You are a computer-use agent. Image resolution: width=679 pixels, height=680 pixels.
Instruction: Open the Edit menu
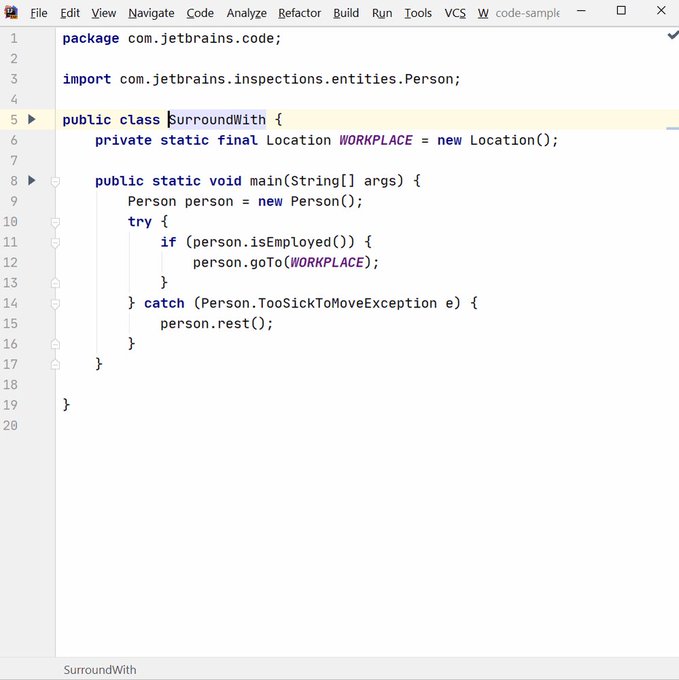[70, 13]
